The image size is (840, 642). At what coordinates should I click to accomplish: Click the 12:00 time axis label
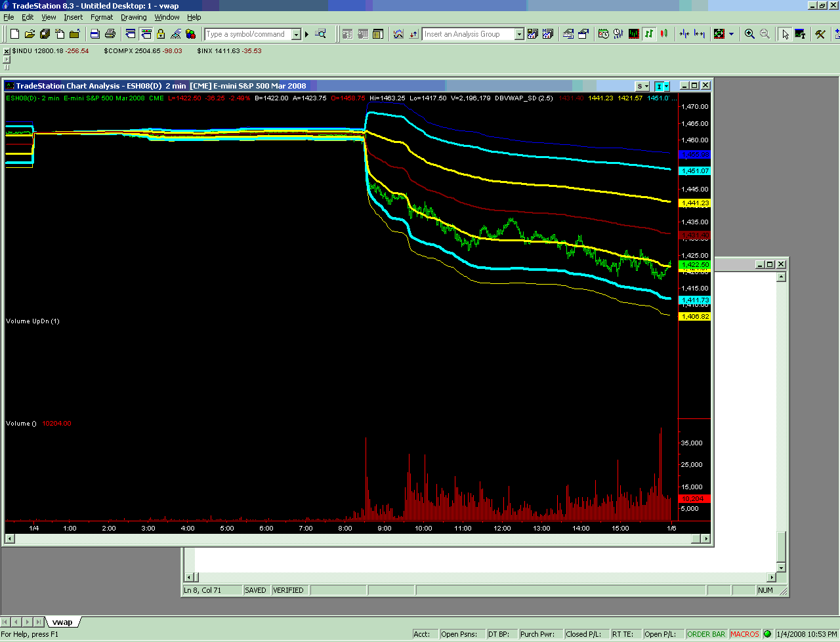pos(502,528)
